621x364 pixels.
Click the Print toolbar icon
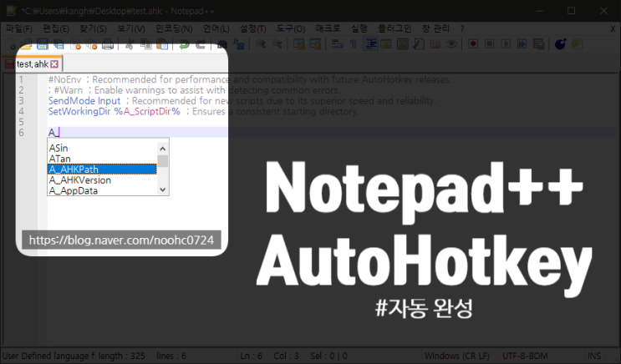coord(108,44)
